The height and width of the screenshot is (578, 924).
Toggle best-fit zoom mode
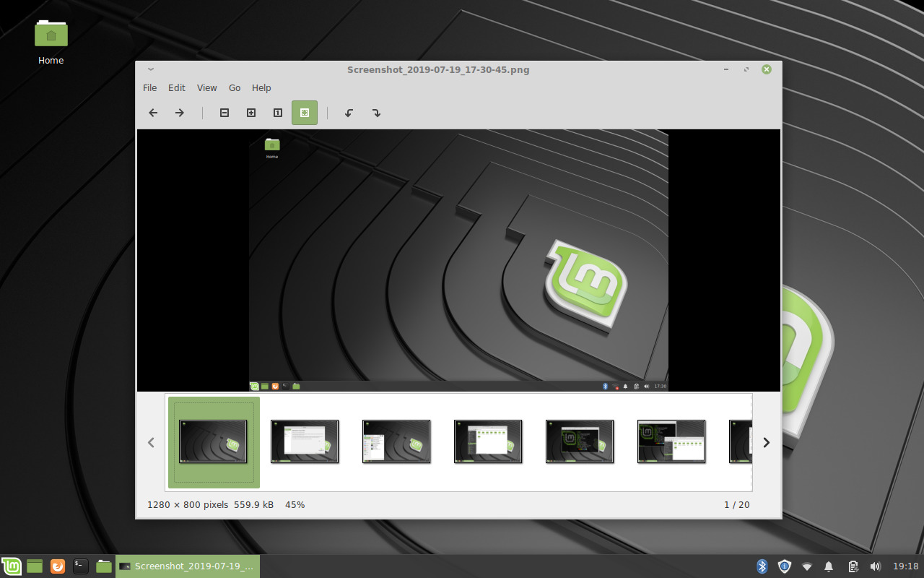[304, 113]
